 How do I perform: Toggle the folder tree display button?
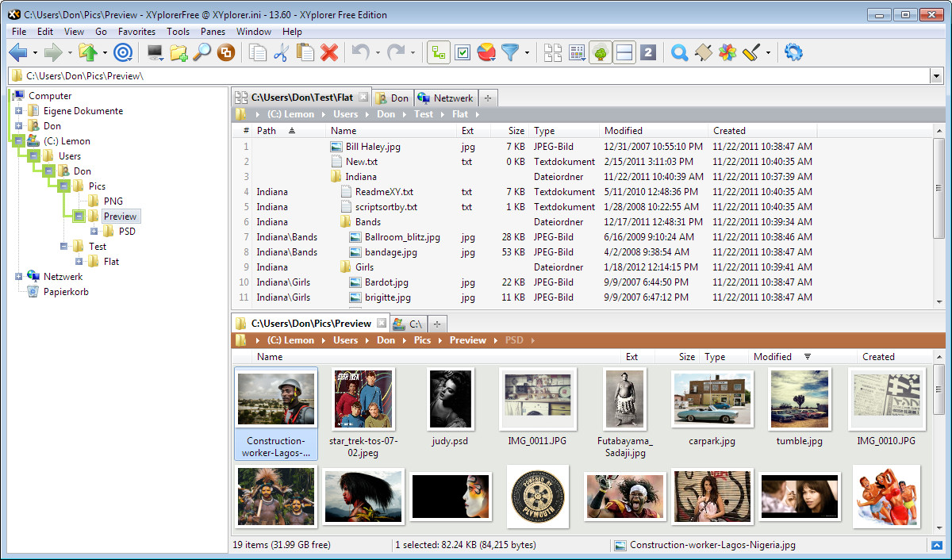[x=601, y=53]
